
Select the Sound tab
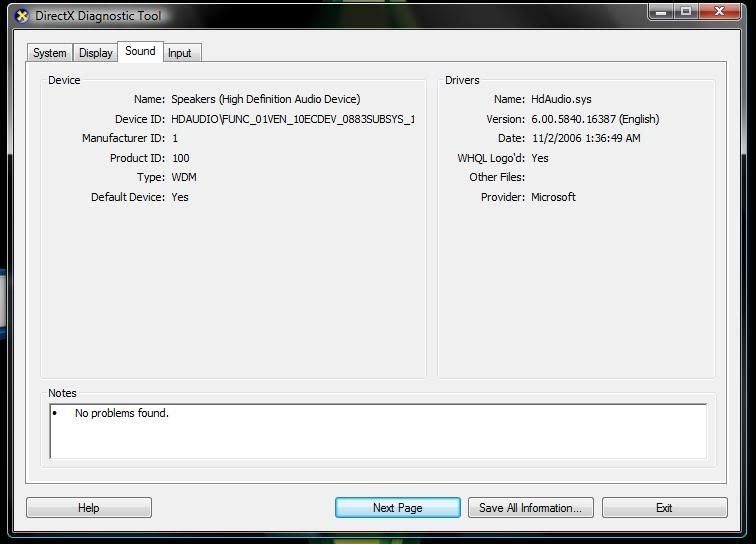coord(140,51)
